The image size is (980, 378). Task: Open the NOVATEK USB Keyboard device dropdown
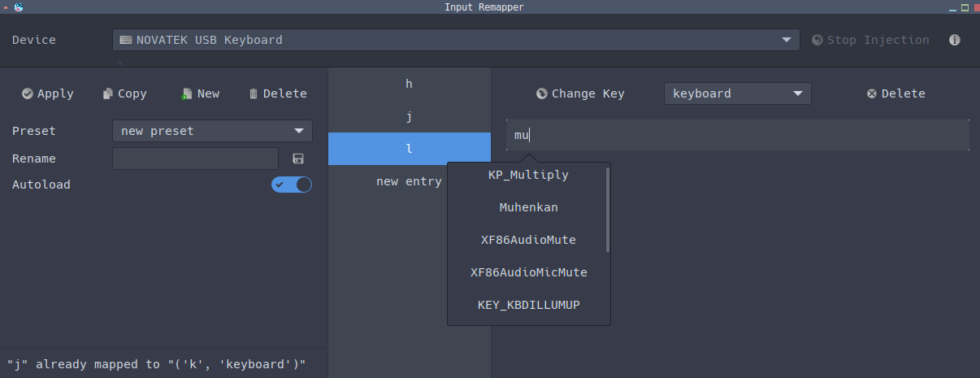[455, 40]
